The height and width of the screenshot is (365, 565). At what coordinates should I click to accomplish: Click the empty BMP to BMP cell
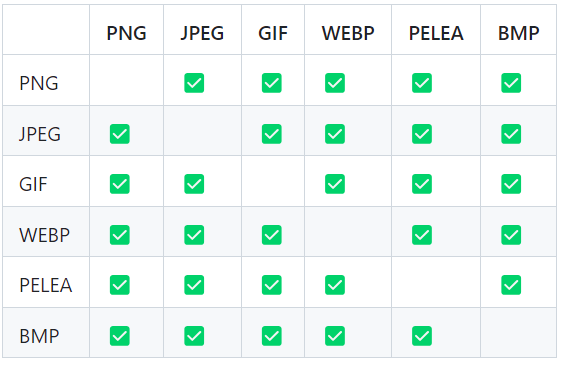[x=518, y=333]
